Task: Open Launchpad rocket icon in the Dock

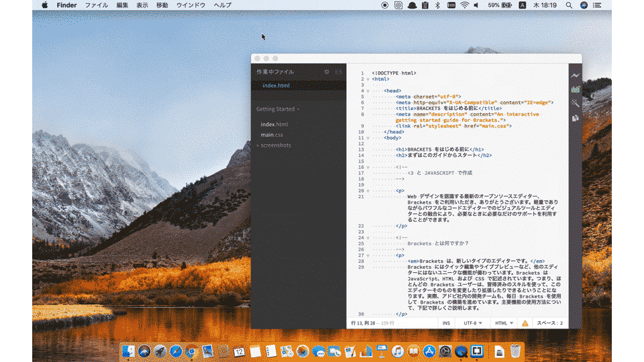Action: pos(160,351)
